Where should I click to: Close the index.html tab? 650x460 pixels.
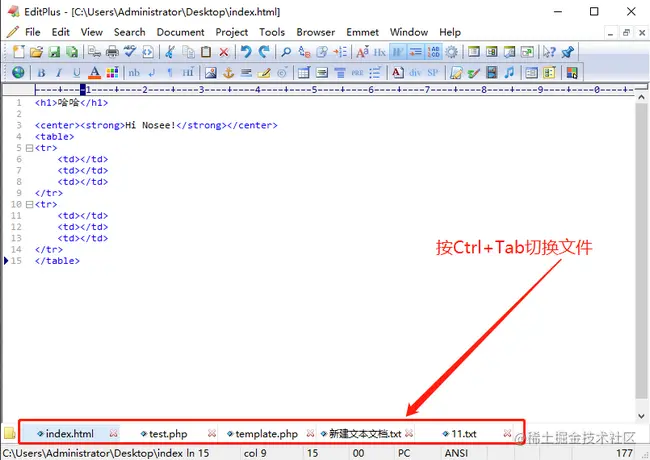[113, 433]
